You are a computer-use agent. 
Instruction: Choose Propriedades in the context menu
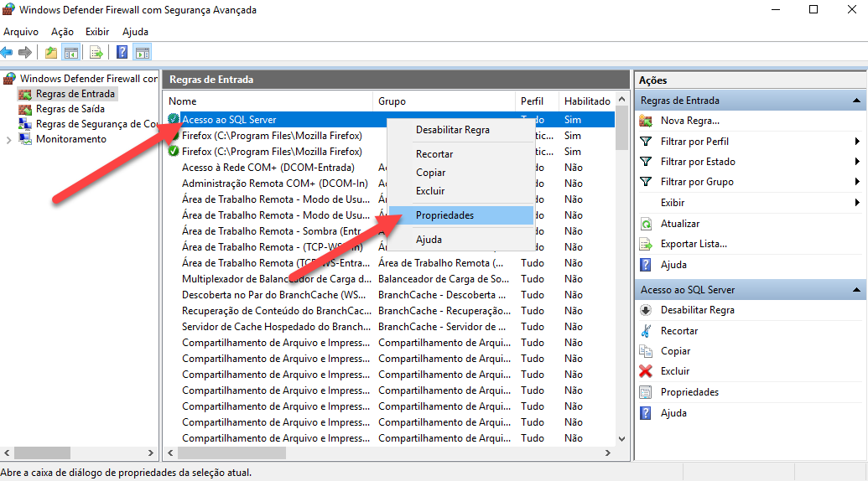coord(444,215)
